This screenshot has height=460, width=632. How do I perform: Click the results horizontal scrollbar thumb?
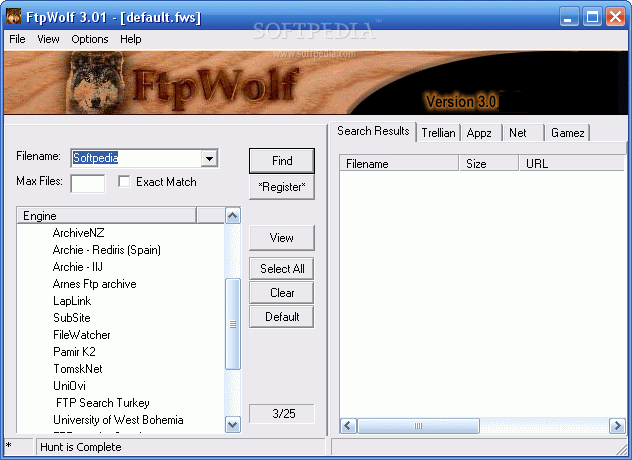pyautogui.click(x=418, y=426)
